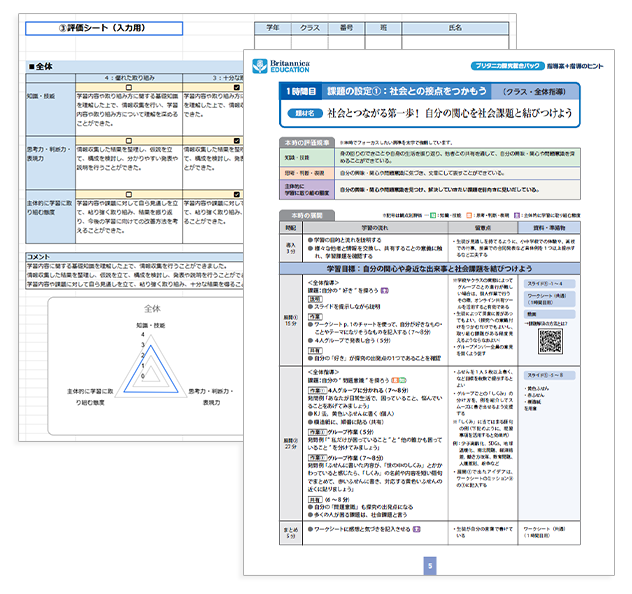The image size is (632, 594).
Task: Click the page number 5 badge
Action: pos(429,565)
